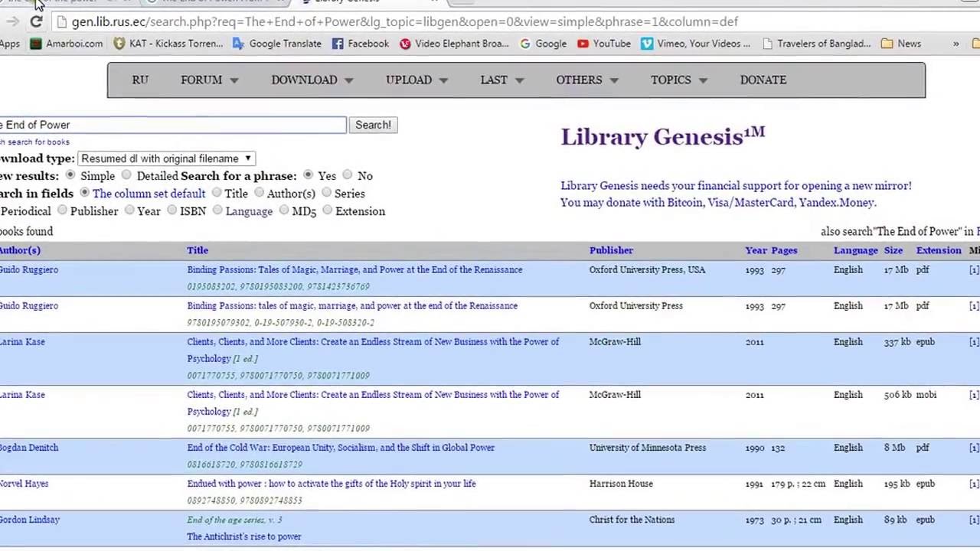Image resolution: width=980 pixels, height=551 pixels.
Task: Search in the Language field radio
Action: coord(217,210)
